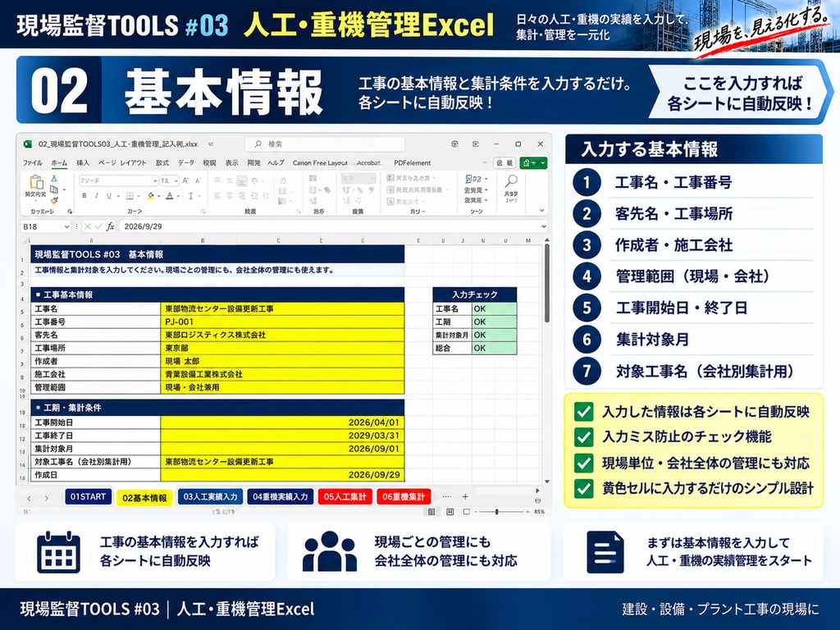Select the PJ-001 工事番号 cell
The image size is (840, 630).
point(282,322)
